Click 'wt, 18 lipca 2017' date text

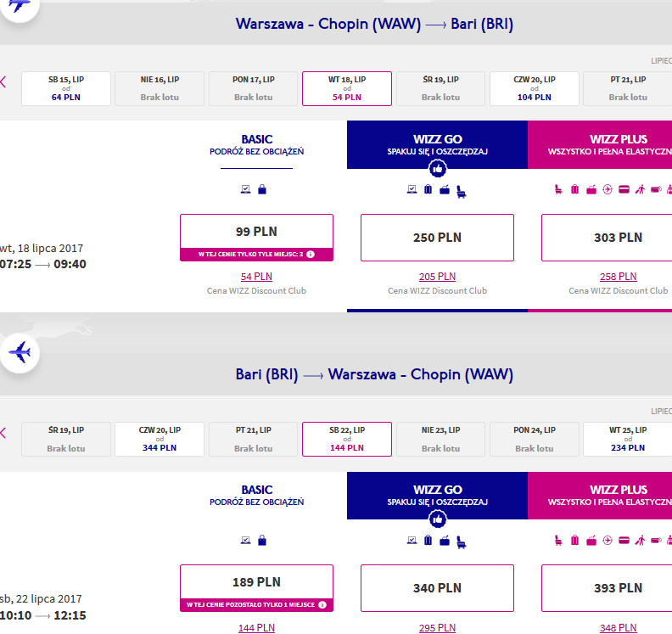coord(42,248)
